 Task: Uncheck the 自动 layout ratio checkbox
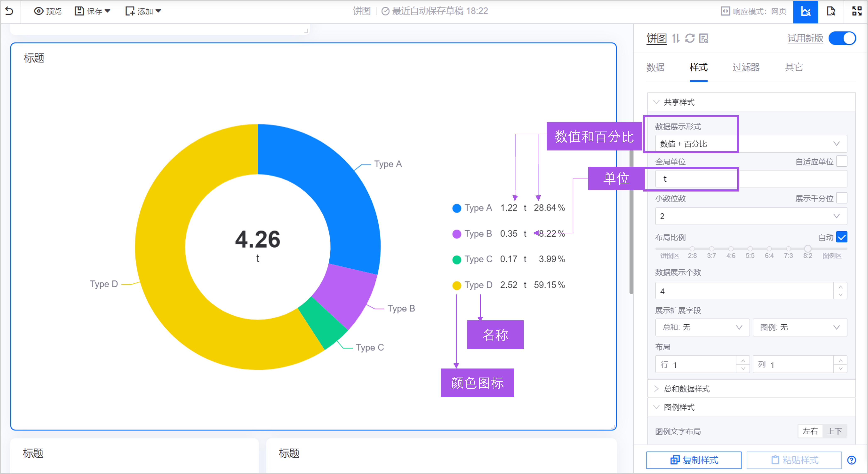(x=841, y=237)
